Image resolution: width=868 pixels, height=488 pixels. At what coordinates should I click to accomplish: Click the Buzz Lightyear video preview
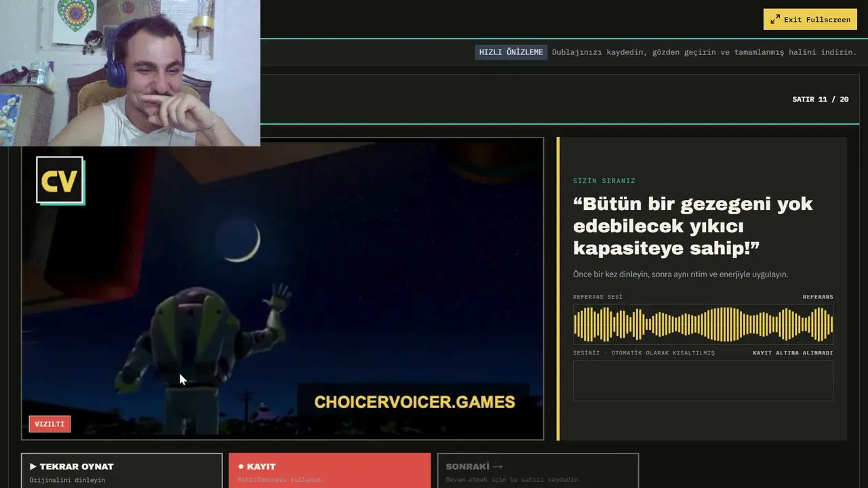click(x=283, y=289)
